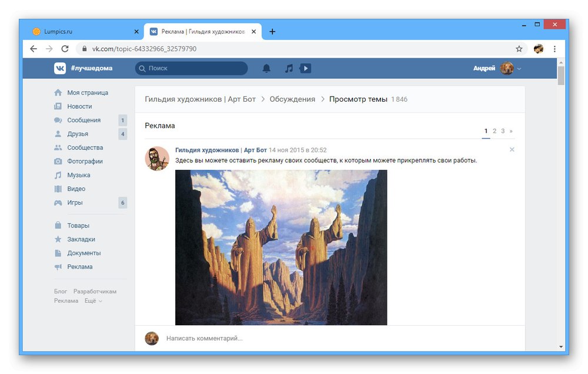
Task: Close the Реклама browser tab
Action: coord(254,32)
